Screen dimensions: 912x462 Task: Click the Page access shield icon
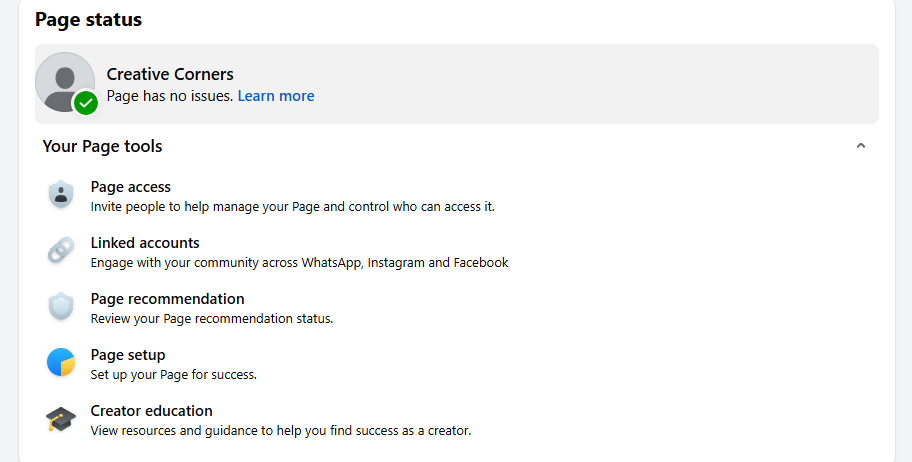[61, 195]
